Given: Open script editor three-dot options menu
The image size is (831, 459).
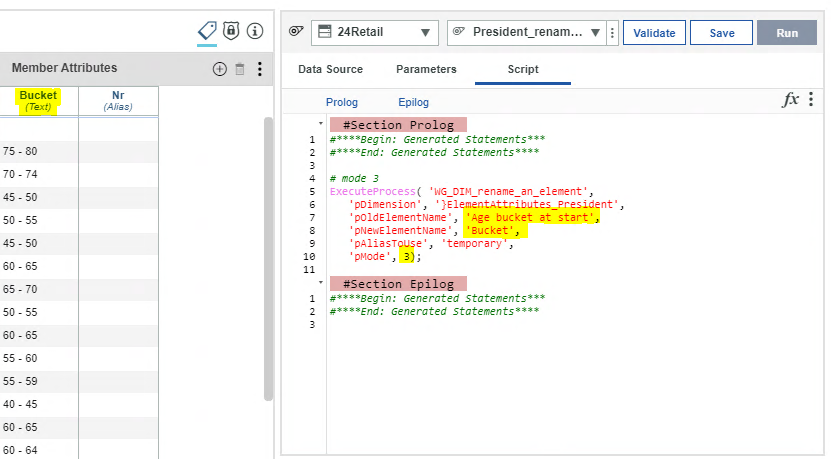Looking at the screenshot, I should point(811,99).
